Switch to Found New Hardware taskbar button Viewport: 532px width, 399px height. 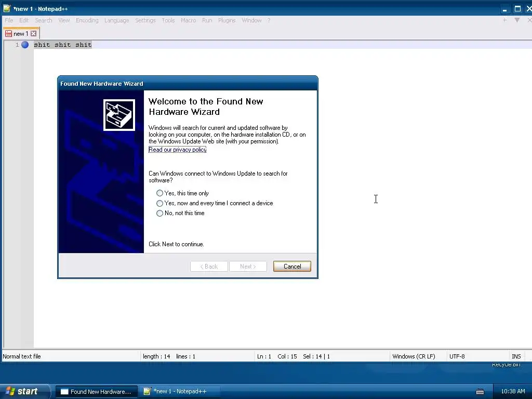point(97,392)
